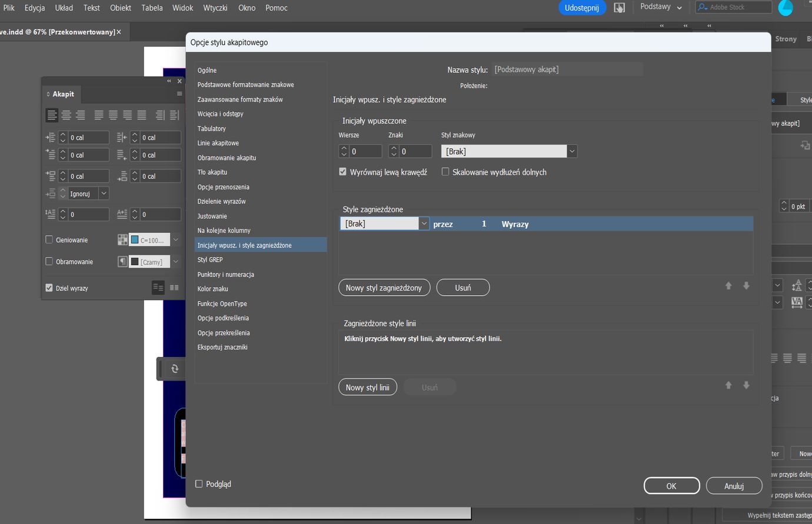Move nested style up with arrow
Screen dimensions: 812x524
tap(728, 286)
